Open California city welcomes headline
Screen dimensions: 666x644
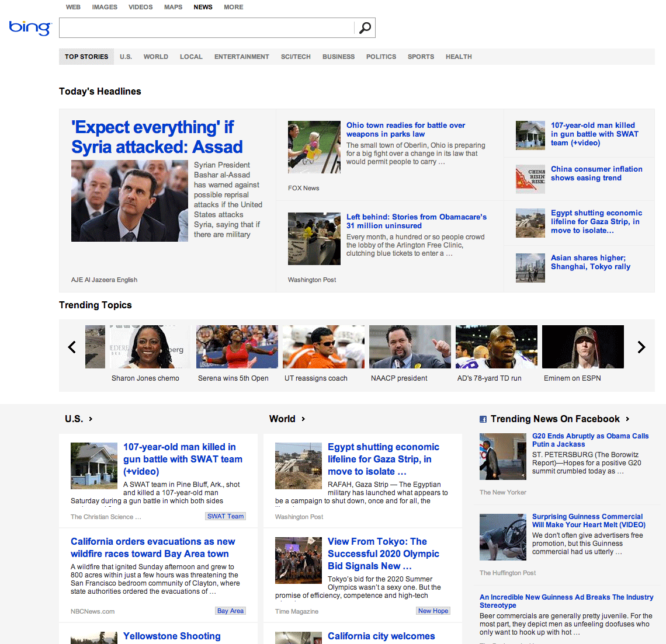[381, 636]
